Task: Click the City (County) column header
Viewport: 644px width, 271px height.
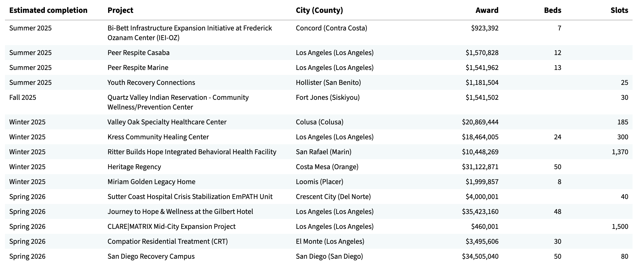Action: pos(319,10)
